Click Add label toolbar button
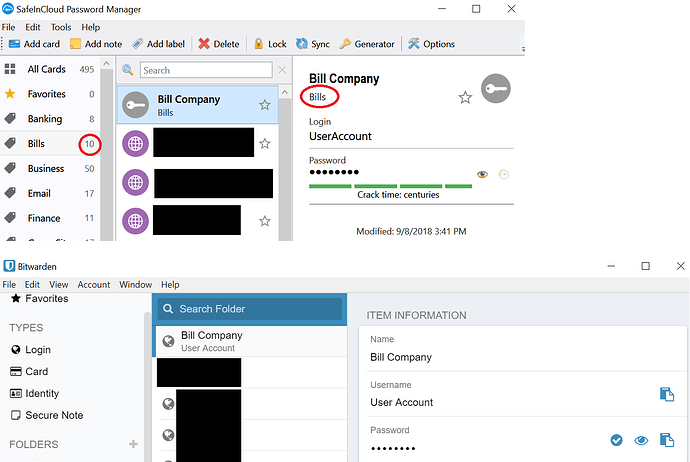Viewport: 690px width, 462px height. (x=159, y=44)
